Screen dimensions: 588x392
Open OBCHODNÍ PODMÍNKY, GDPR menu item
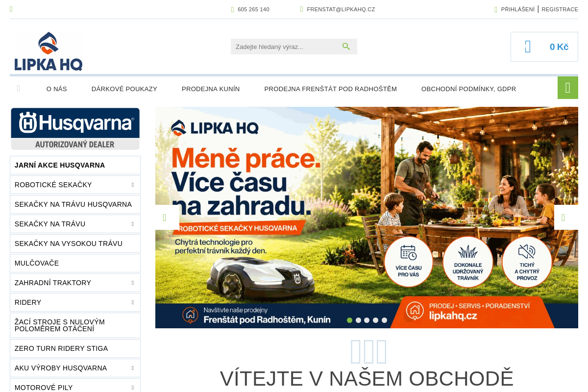point(468,89)
